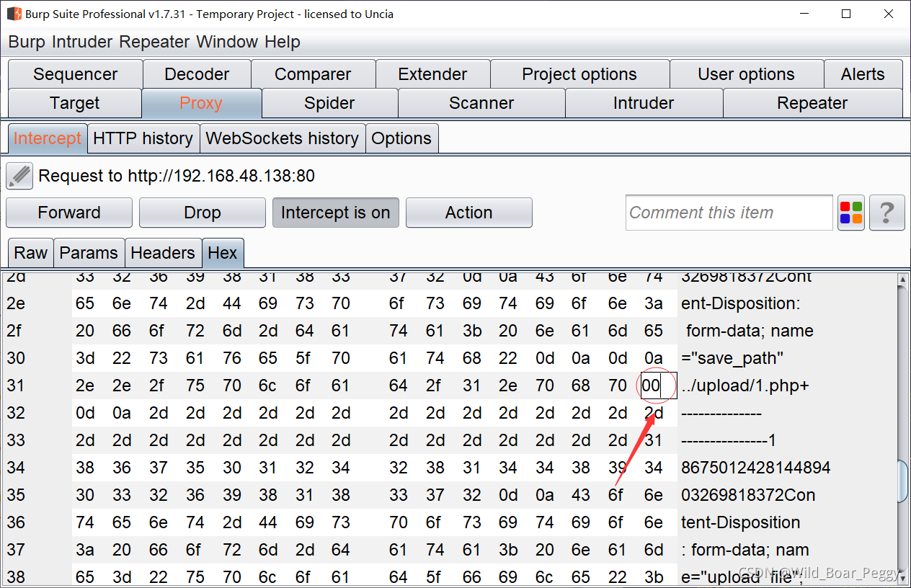Switch to the Sequencer tab
Image resolution: width=911 pixels, height=588 pixels.
tap(76, 74)
